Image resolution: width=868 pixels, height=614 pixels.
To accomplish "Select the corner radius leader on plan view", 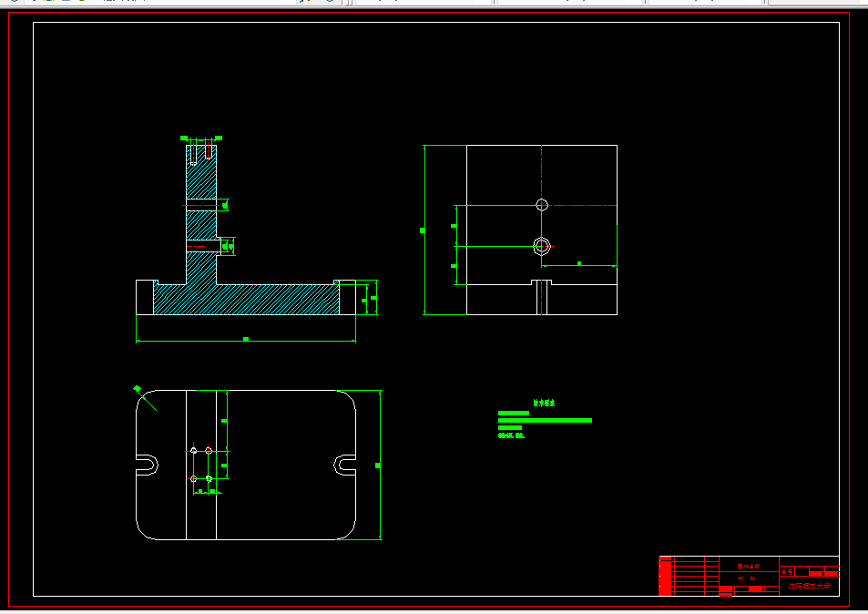I will (x=145, y=398).
